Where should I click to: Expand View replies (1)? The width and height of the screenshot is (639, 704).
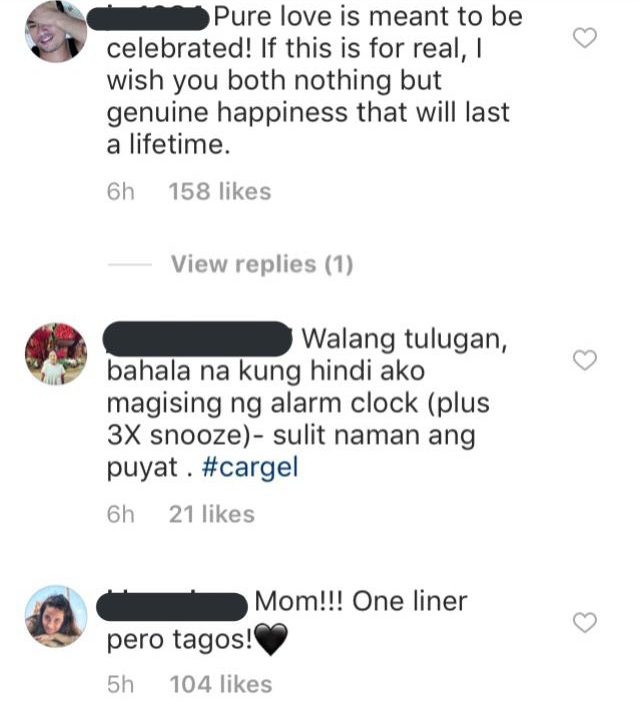(x=262, y=264)
